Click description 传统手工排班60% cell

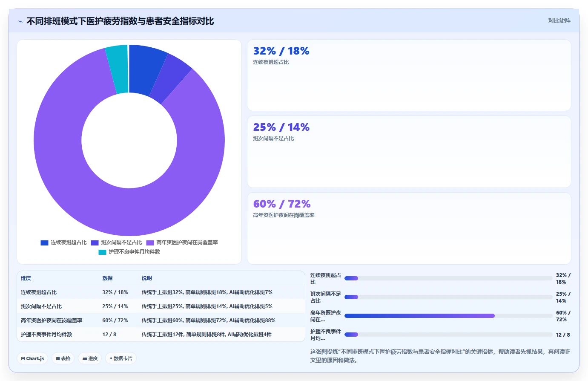209,320
